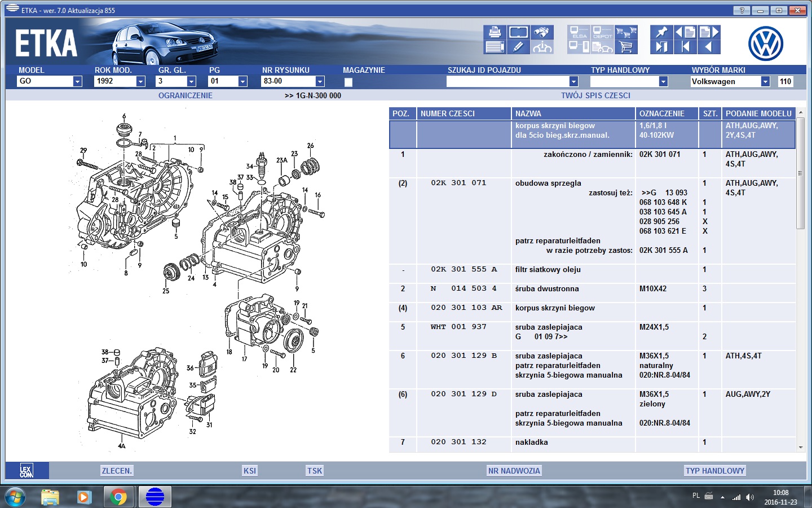Go to next page document icon
The height and width of the screenshot is (508, 812).
pyautogui.click(x=709, y=32)
